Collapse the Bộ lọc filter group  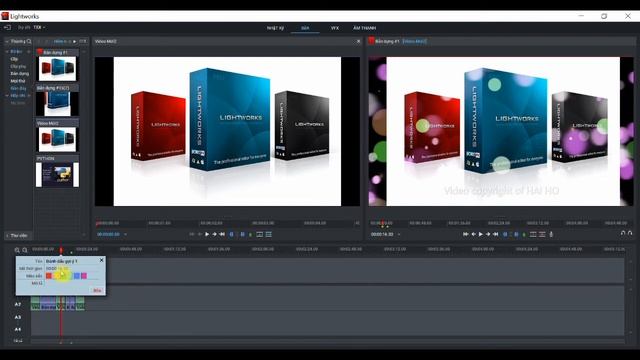click(x=7, y=52)
